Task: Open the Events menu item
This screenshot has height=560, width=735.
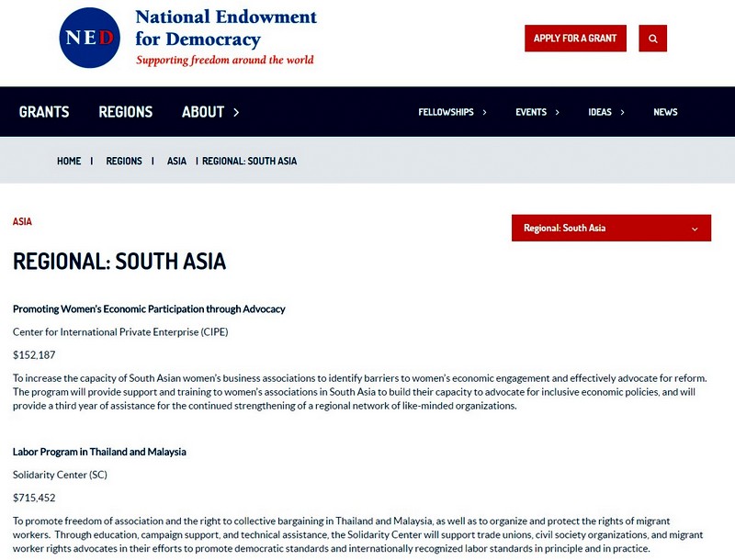Action: (x=531, y=112)
